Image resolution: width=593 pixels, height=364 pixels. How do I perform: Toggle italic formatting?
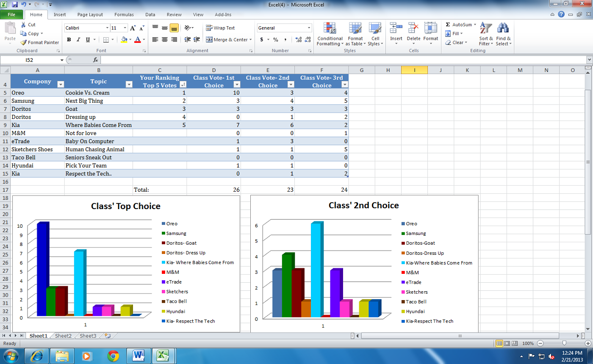(x=78, y=40)
